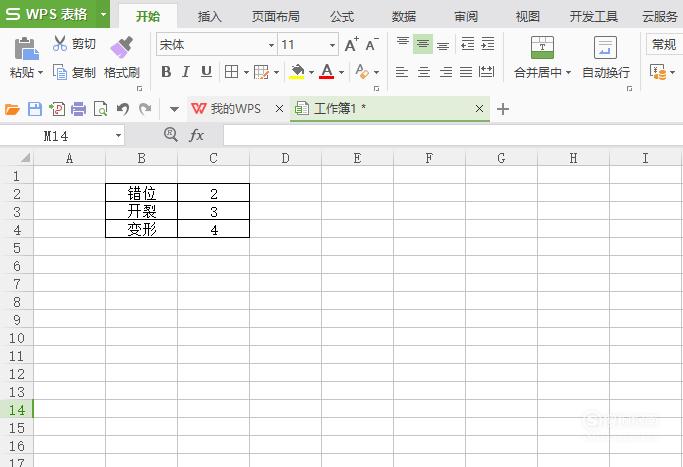Justify text alignment icon
Screen dimensions: 683x467
coord(466,72)
